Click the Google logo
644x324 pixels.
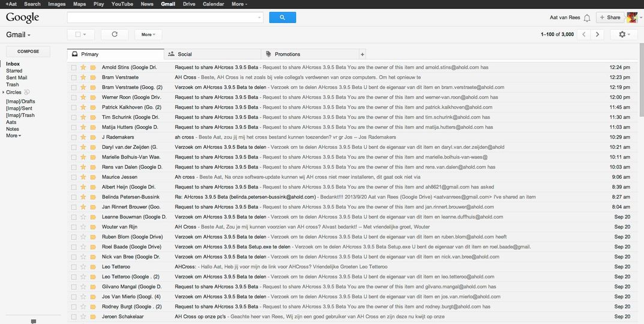coord(23,17)
